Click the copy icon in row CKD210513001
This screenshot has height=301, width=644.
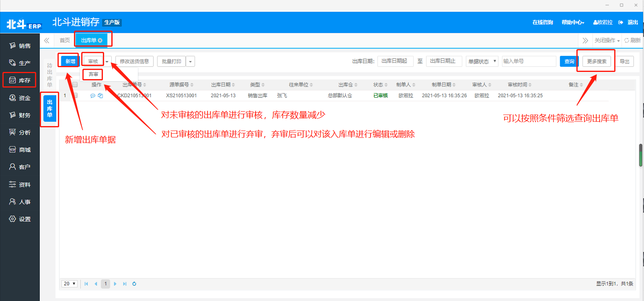(x=100, y=96)
